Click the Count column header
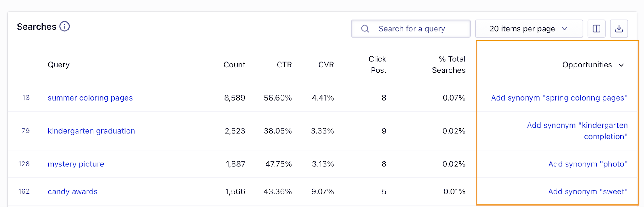 pos(234,65)
